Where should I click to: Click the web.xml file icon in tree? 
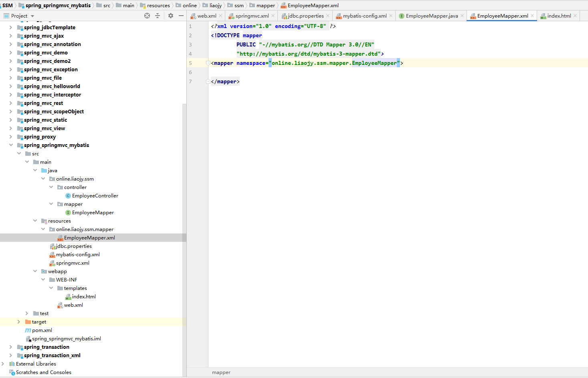point(60,305)
